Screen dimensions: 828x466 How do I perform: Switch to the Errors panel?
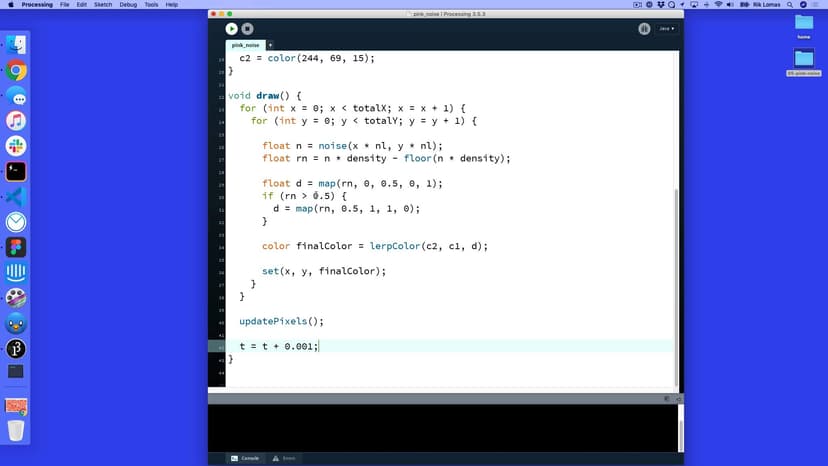coord(285,458)
